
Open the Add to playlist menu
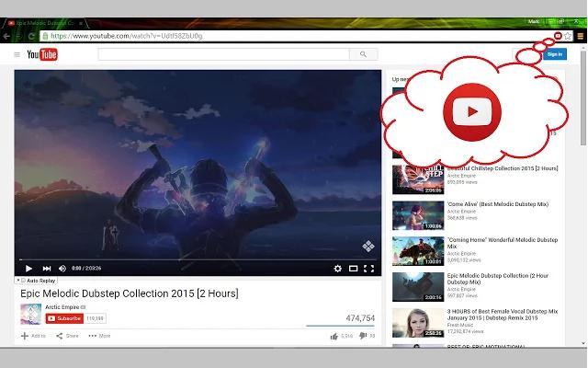click(33, 336)
